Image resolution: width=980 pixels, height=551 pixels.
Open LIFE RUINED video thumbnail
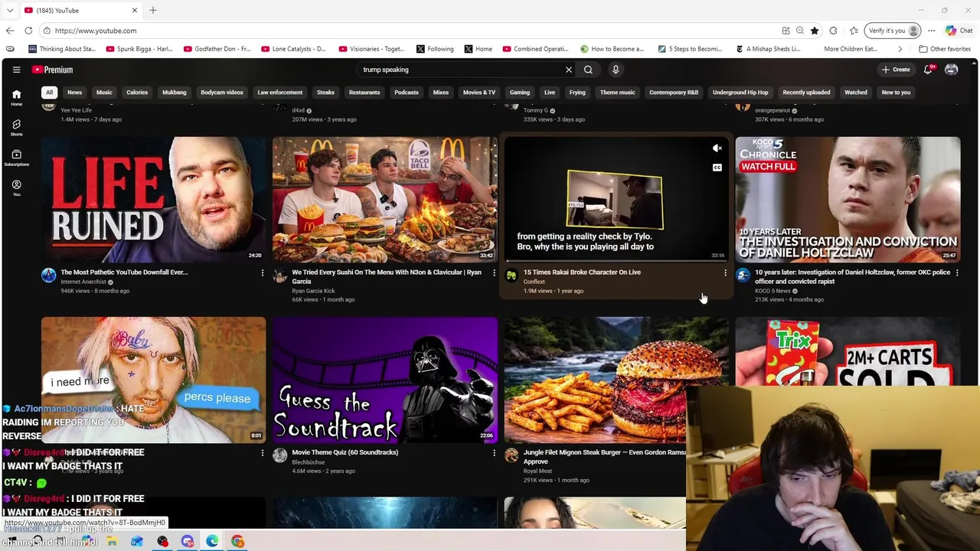[154, 200]
